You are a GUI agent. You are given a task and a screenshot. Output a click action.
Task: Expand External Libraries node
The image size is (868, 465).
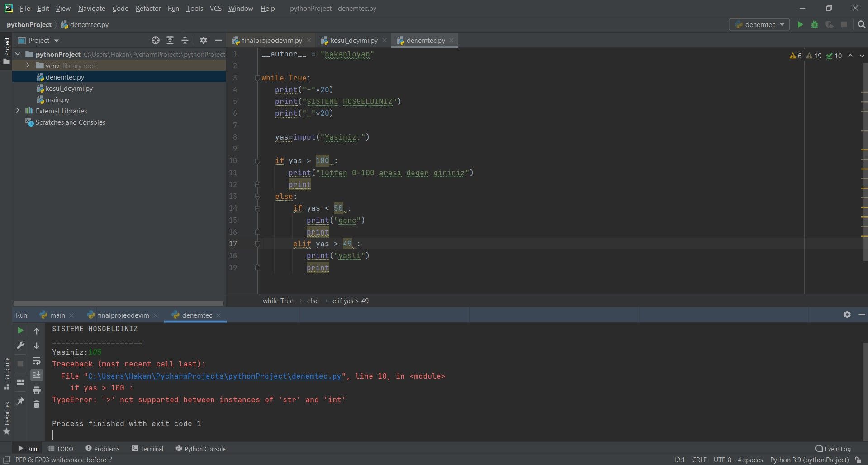pos(18,111)
